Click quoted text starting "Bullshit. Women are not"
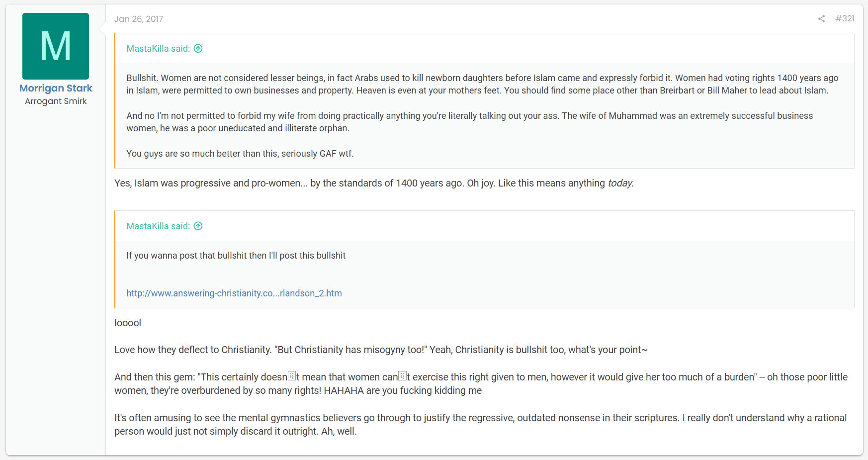868x460 pixels. 482,84
